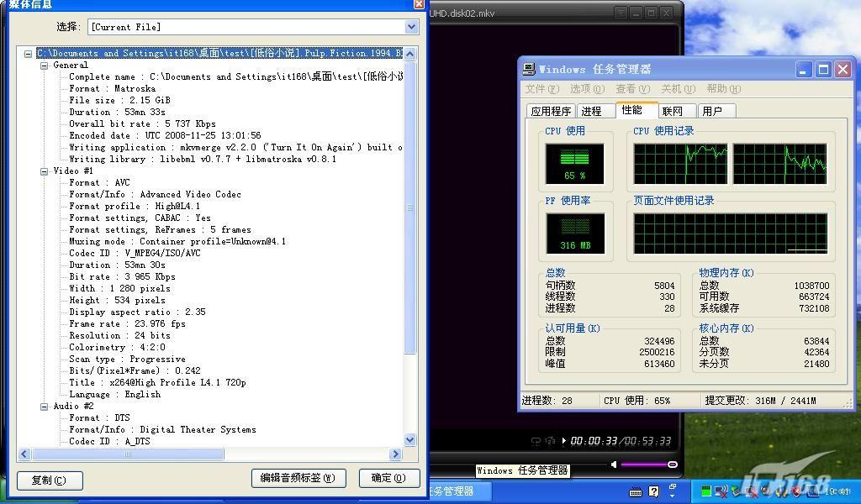Switch to the 应用程序 tab
861x504 pixels.
551,112
